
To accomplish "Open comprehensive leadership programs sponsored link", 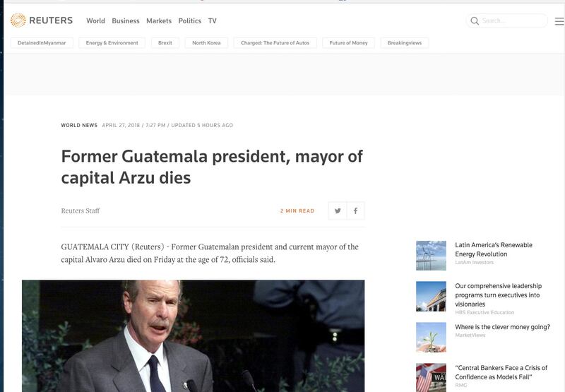I will [499, 295].
